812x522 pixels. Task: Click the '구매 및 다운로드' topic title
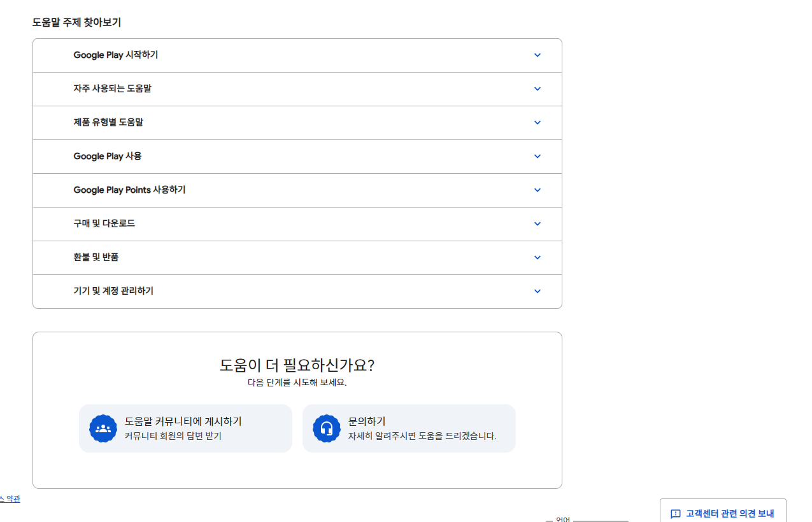pyautogui.click(x=104, y=224)
